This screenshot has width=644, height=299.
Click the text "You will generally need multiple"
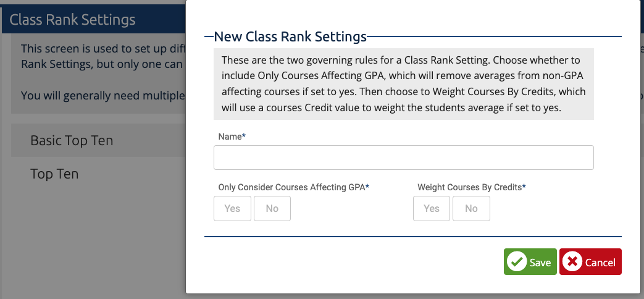click(x=102, y=96)
